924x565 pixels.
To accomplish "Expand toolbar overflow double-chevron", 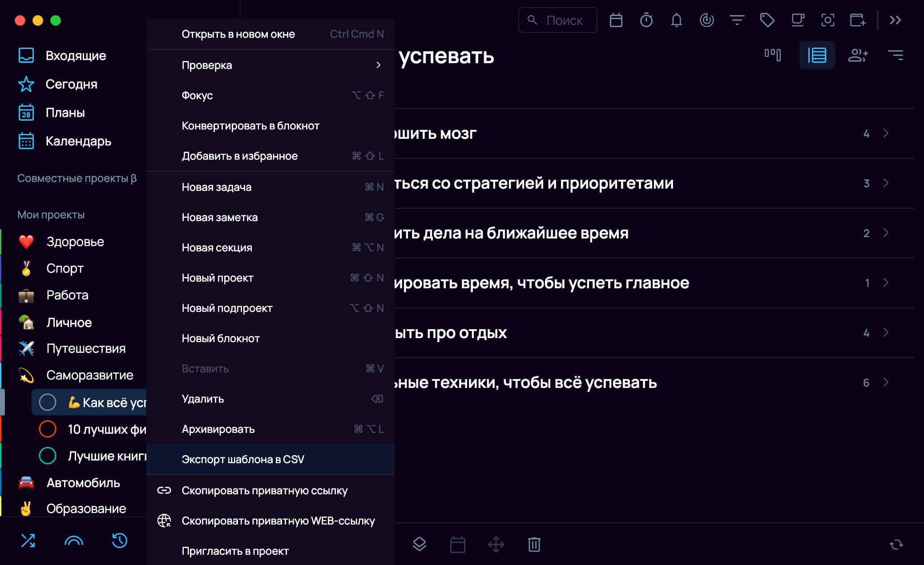I will coord(895,20).
